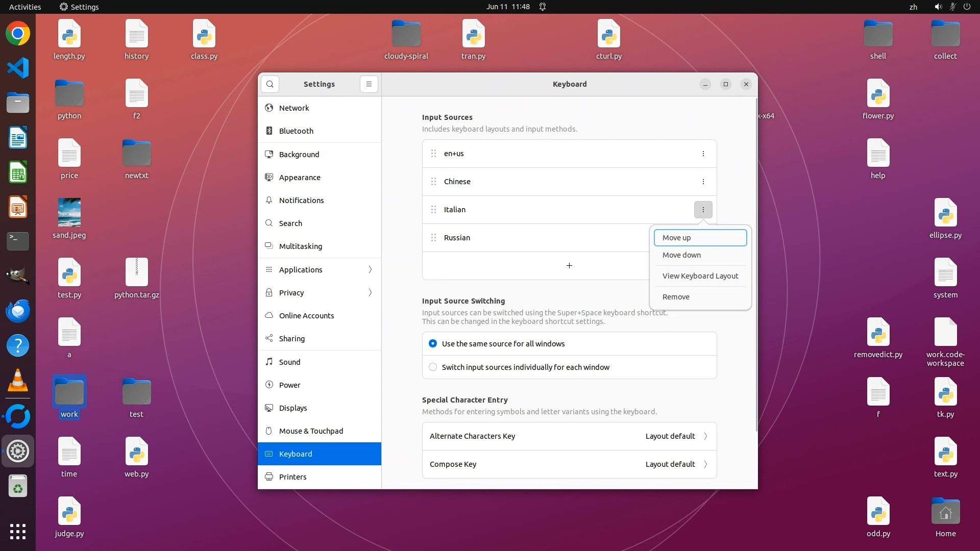Click the Keyboard panel vertical scrollbar
Screen dimensions: 980x551
pos(756,265)
